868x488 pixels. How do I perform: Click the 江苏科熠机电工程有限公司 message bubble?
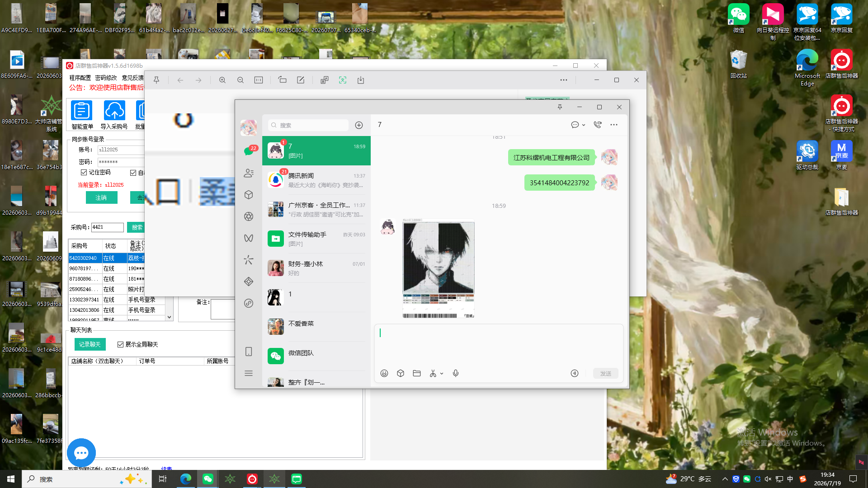click(x=552, y=158)
